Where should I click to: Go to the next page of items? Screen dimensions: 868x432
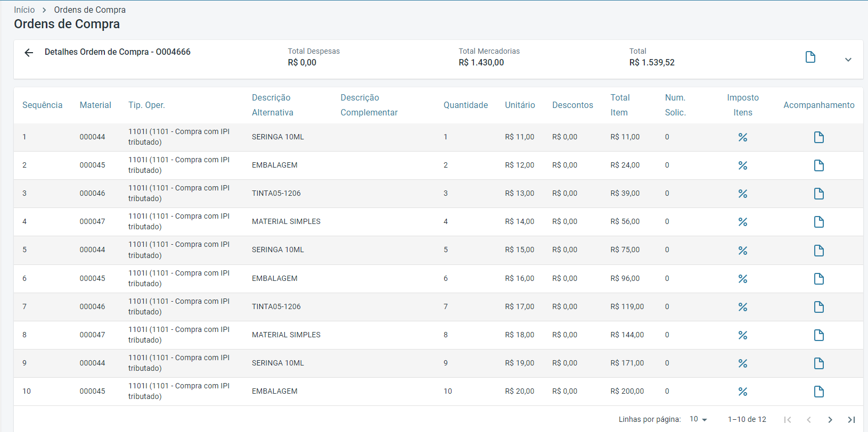point(830,420)
